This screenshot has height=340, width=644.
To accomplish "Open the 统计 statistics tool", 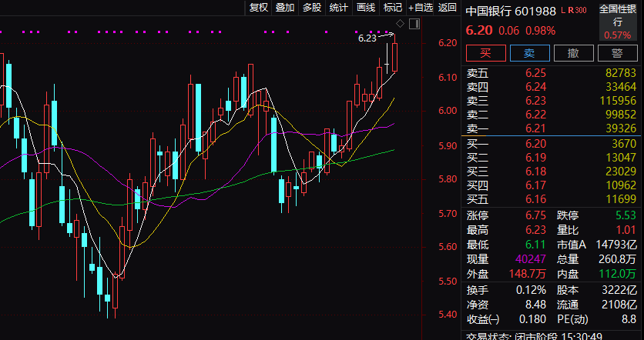I will pos(339,8).
